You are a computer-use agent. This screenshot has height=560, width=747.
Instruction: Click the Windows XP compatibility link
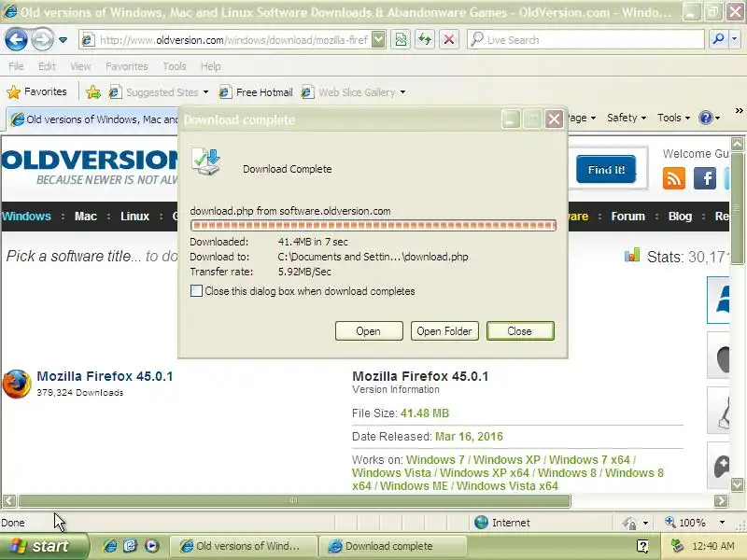tap(506, 459)
